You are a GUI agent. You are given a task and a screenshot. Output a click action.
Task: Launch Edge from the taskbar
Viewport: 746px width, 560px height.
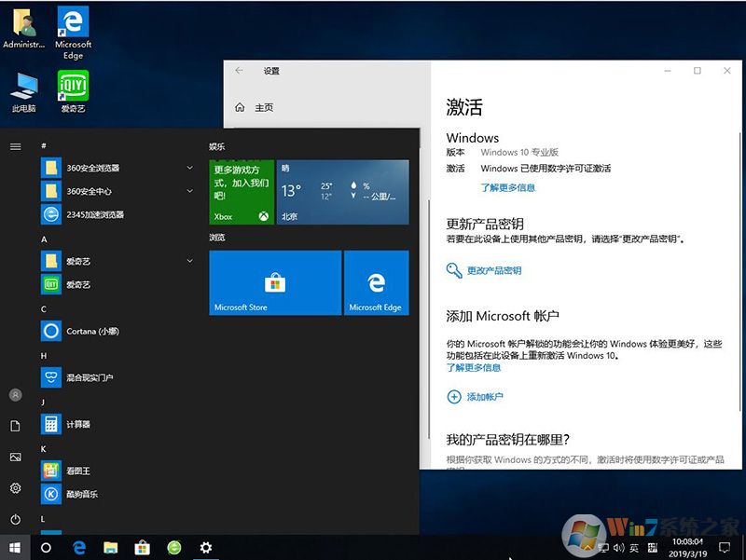tap(79, 548)
